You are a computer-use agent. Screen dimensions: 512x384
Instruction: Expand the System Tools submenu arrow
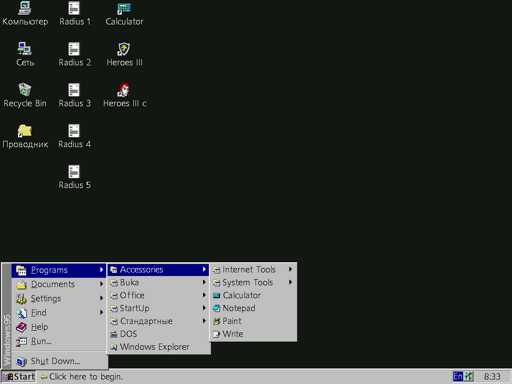pyautogui.click(x=290, y=282)
